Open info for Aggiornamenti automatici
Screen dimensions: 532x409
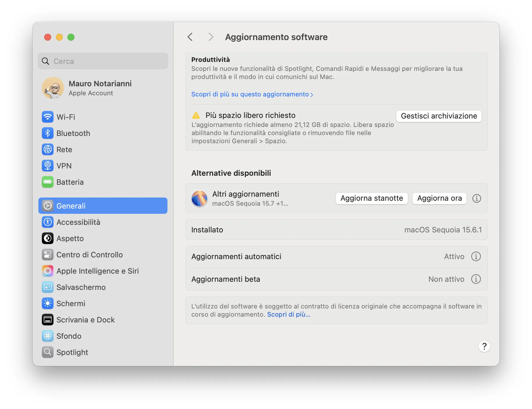pyautogui.click(x=476, y=256)
